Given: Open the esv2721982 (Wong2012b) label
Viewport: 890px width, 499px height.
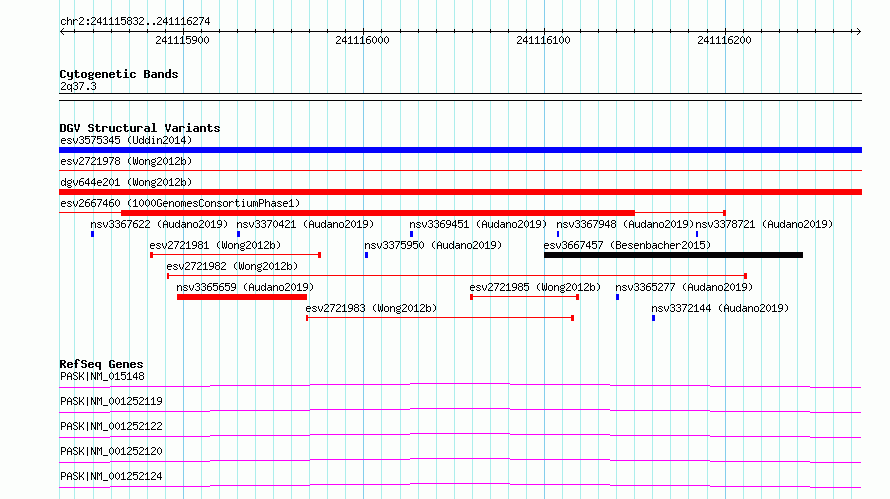Looking at the screenshot, I should [x=232, y=266].
